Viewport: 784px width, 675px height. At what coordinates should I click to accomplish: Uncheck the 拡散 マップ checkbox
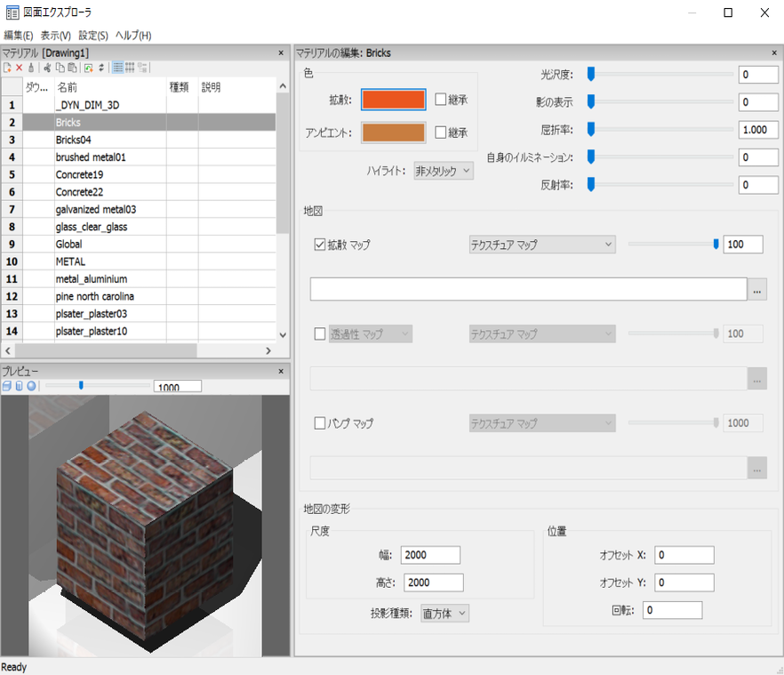coord(320,245)
